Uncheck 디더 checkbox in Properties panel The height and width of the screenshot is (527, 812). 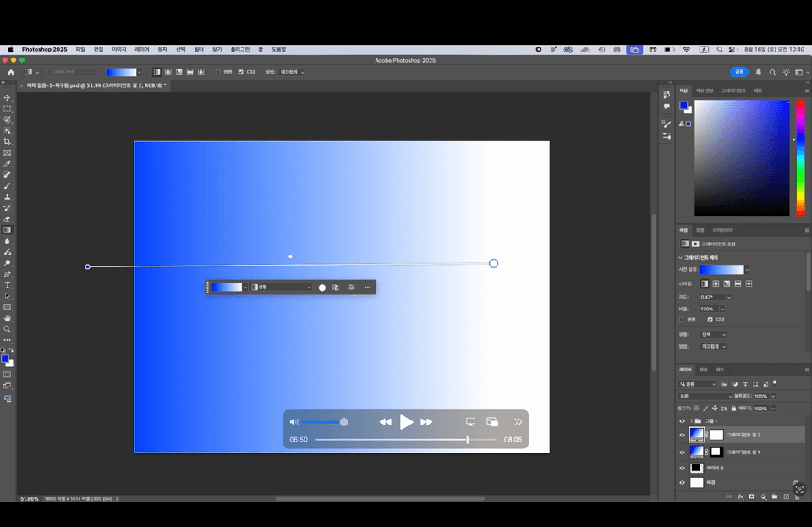pyautogui.click(x=710, y=320)
